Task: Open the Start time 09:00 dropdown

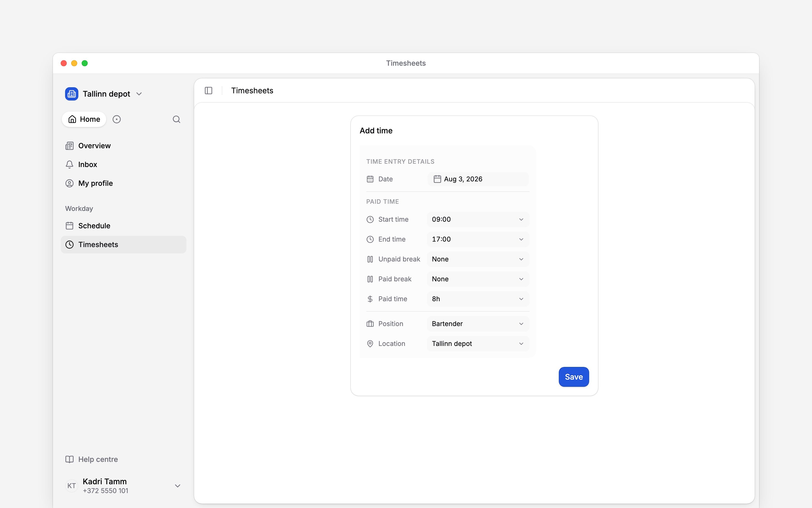Action: 478,219
